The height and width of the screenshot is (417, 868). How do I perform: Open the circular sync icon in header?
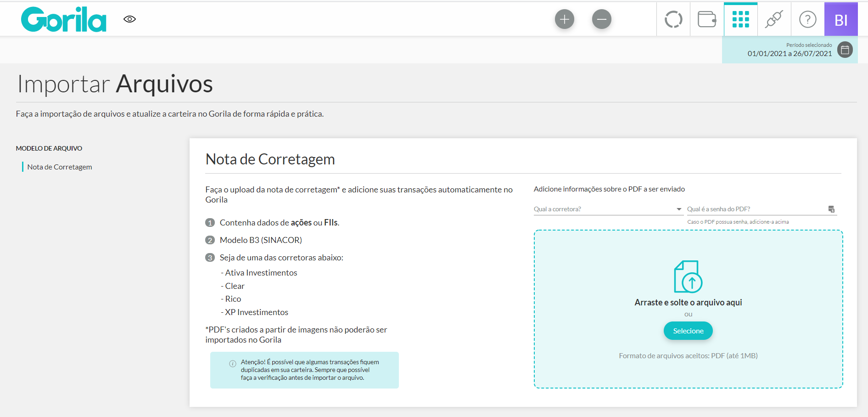coord(673,19)
